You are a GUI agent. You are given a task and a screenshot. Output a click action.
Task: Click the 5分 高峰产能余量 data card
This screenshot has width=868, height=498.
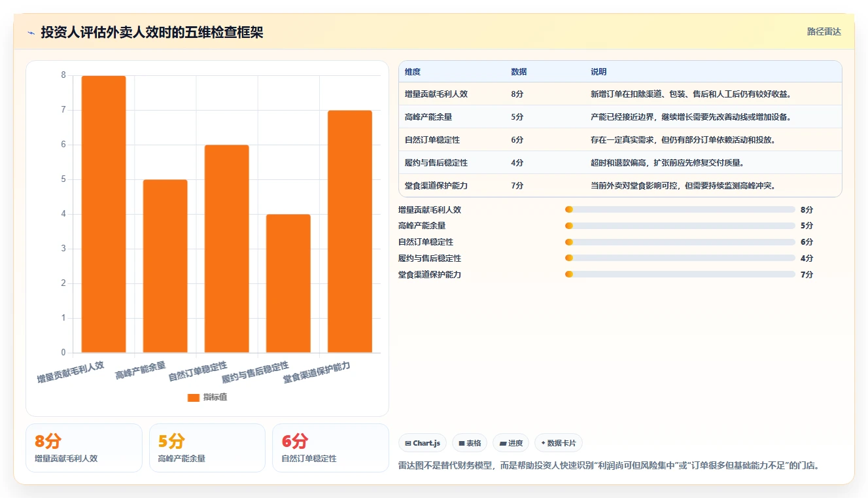207,448
